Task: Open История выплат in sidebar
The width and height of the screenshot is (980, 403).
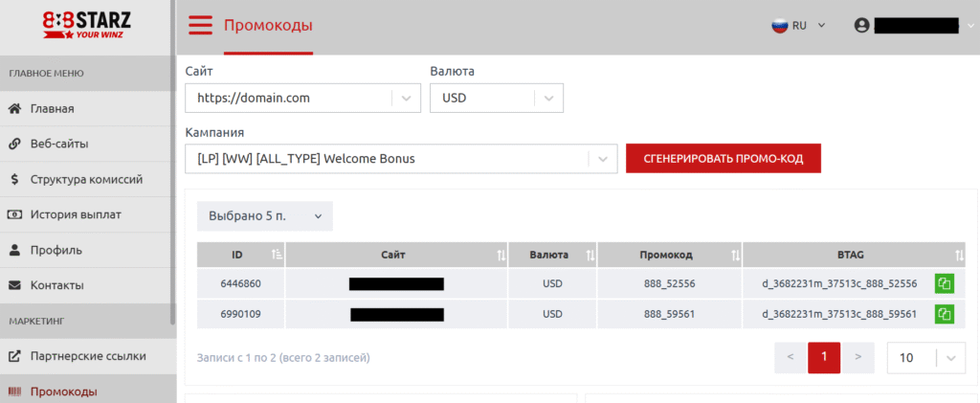Action: 87,215
